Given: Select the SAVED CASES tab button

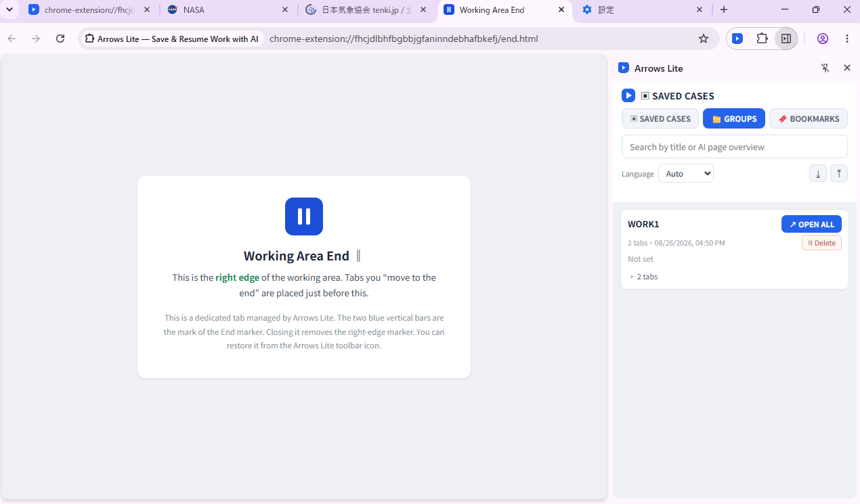Looking at the screenshot, I should 660,118.
